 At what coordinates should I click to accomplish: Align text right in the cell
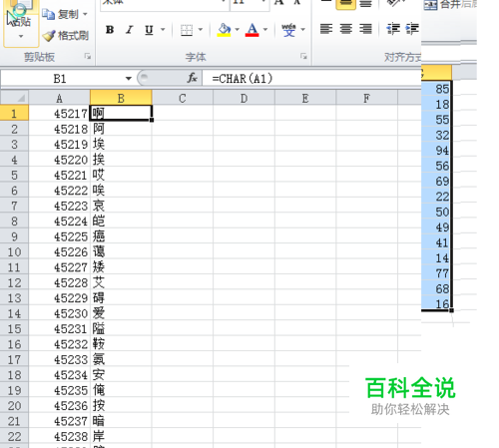365,29
